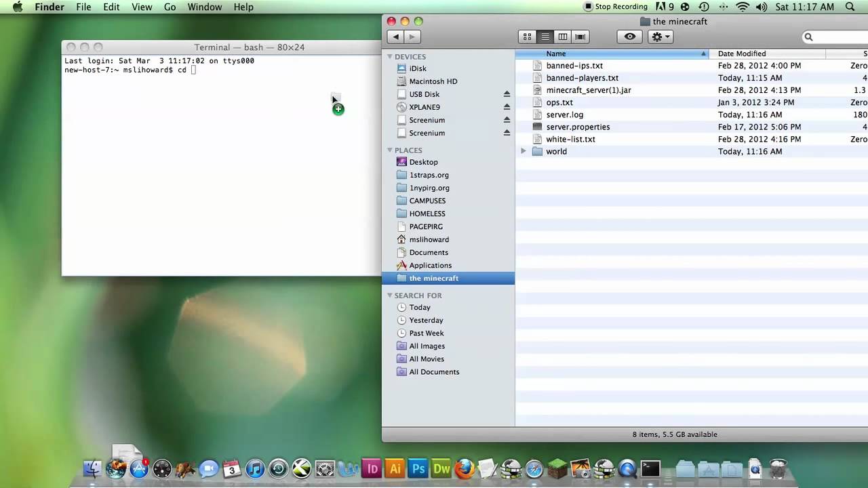The image size is (868, 488).
Task: Open iChat from the Dock
Action: (209, 468)
